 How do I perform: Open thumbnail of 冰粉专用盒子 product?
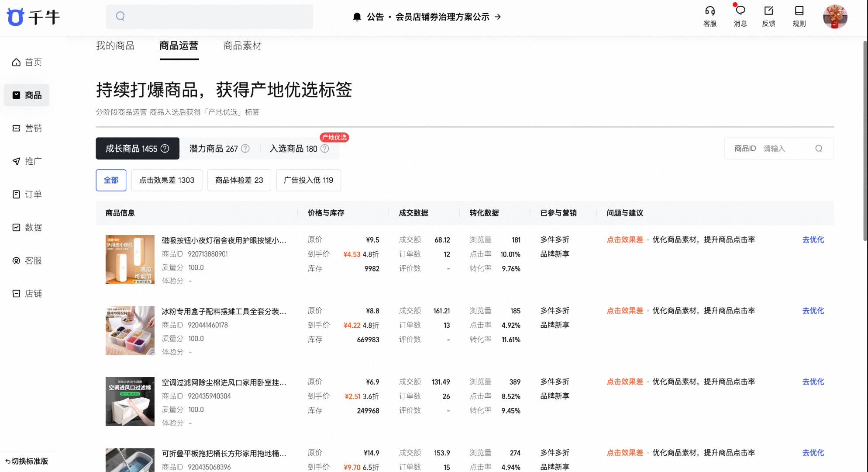(x=130, y=330)
